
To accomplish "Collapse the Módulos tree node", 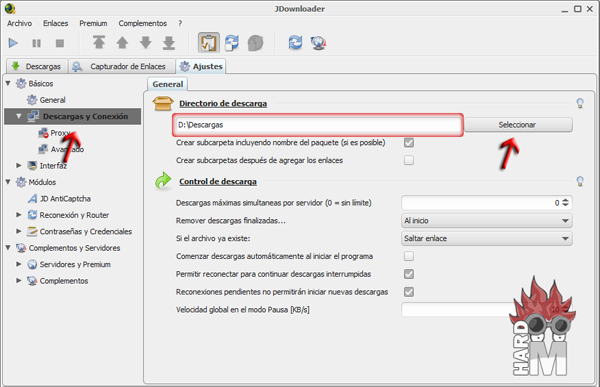I will click(8, 182).
